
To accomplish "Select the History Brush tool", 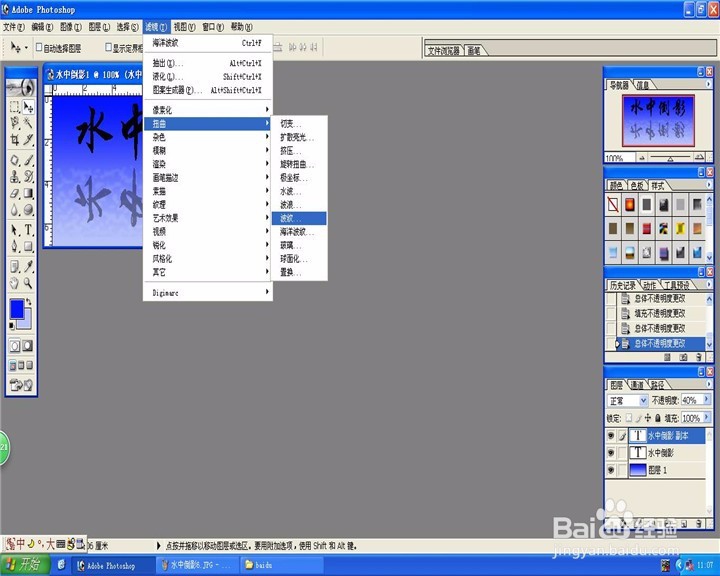I will [28, 176].
